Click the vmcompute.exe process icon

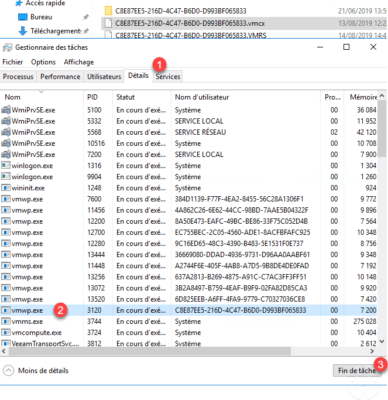pyautogui.click(x=6, y=333)
